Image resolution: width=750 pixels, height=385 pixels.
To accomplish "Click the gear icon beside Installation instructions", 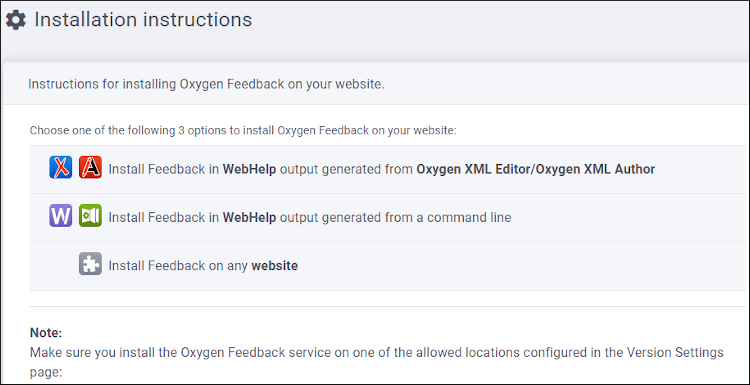I will tap(16, 20).
